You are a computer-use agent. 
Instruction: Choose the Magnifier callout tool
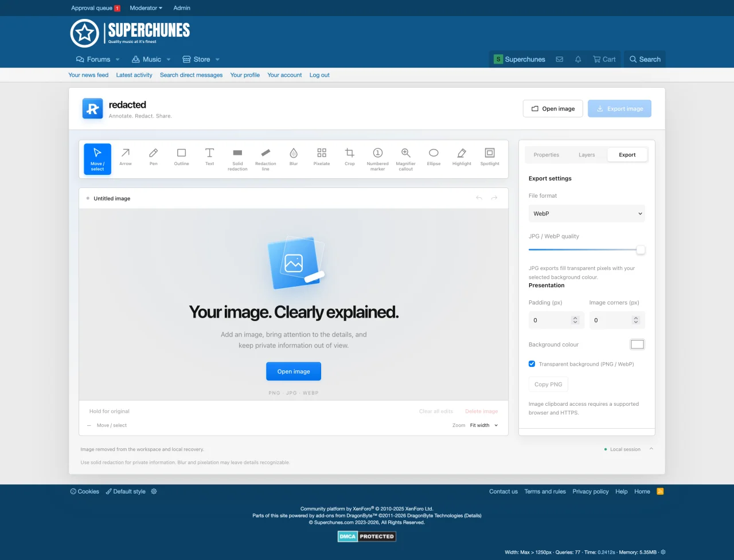click(x=406, y=159)
